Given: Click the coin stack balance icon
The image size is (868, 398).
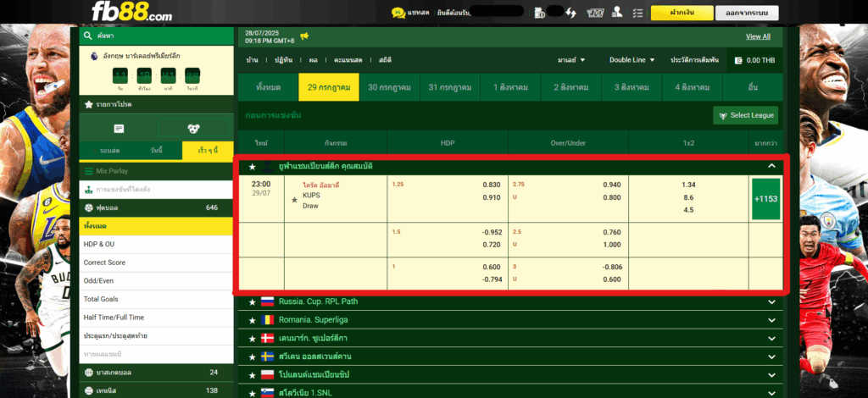Looking at the screenshot, I should [540, 13].
